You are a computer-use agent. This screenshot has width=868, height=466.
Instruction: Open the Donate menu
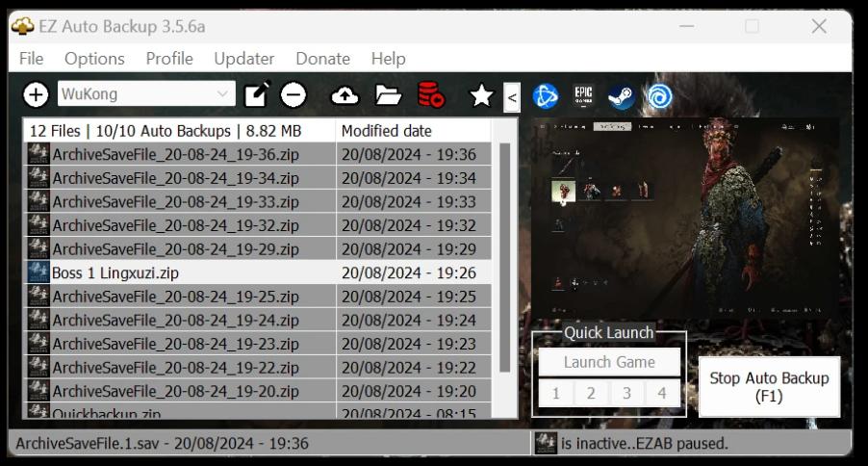[322, 58]
